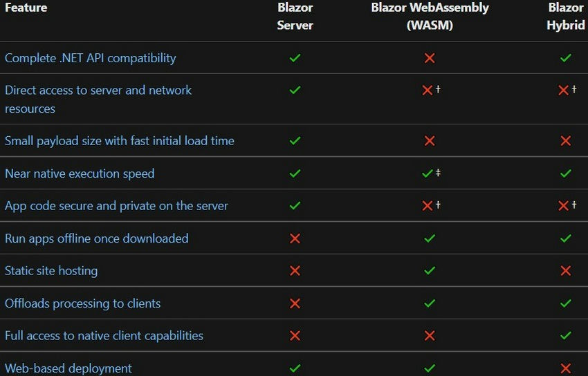This screenshot has width=588, height=376.
Task: Open "Direct access to server and network resources" link
Action: [98, 91]
